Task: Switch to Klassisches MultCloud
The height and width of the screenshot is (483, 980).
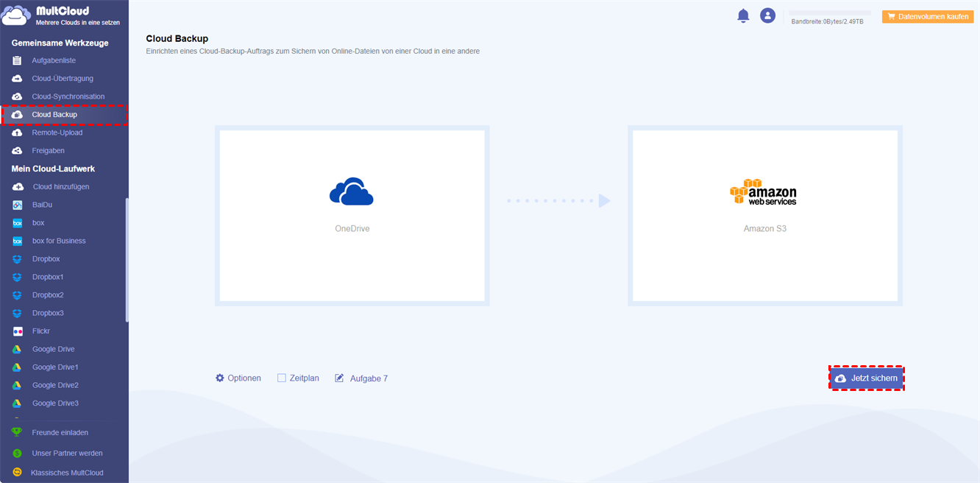Action: pyautogui.click(x=67, y=473)
